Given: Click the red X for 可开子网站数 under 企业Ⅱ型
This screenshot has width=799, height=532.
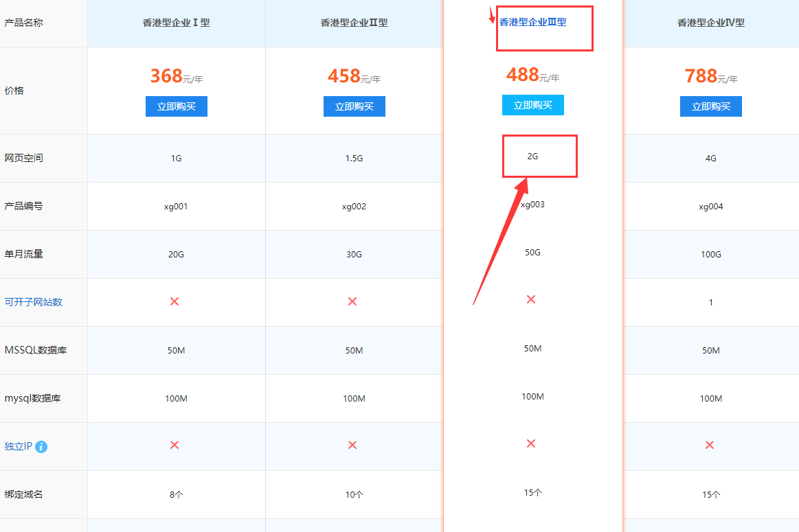Looking at the screenshot, I should pos(352,301).
